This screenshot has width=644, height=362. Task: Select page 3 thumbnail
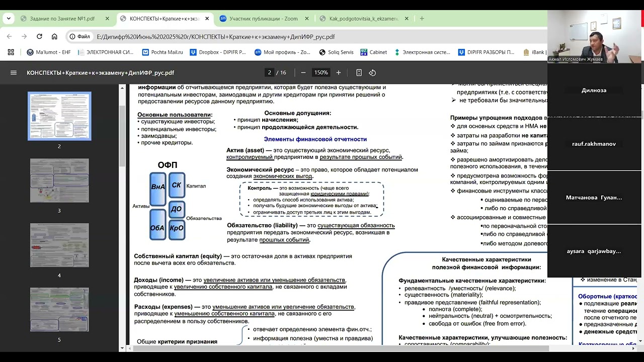pyautogui.click(x=59, y=180)
